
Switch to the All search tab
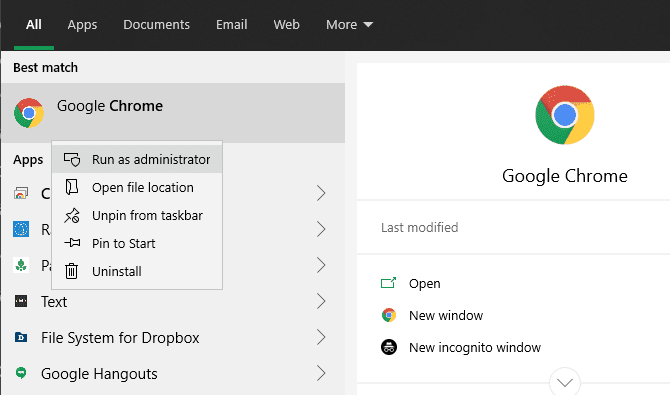pyautogui.click(x=34, y=24)
